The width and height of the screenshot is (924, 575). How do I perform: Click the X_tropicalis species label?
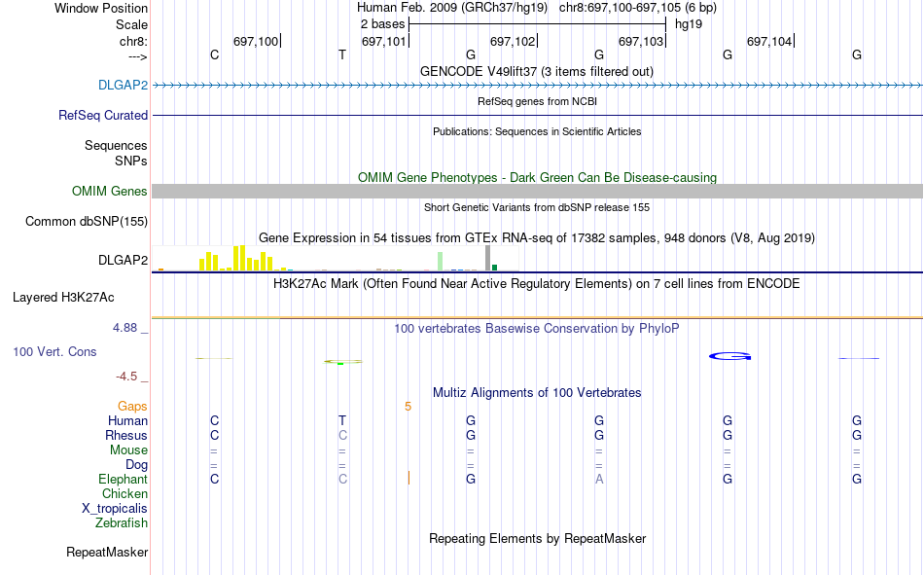pos(115,509)
